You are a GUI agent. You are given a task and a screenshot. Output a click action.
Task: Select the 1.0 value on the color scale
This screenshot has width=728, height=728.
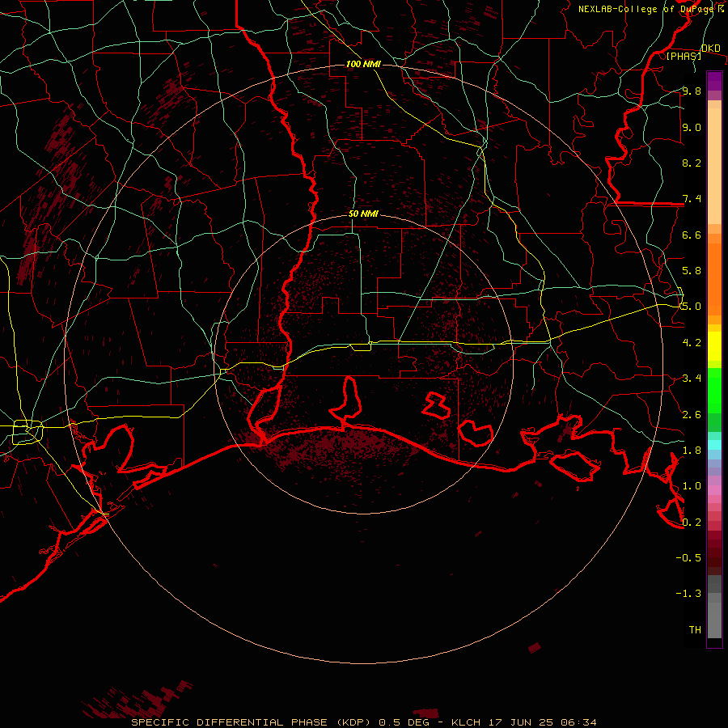692,486
